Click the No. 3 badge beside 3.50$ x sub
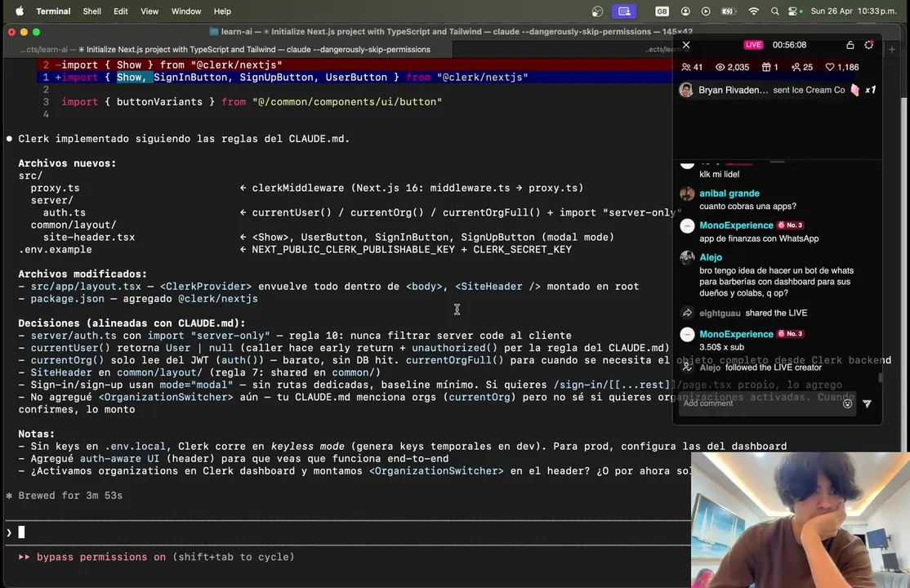 coord(791,334)
